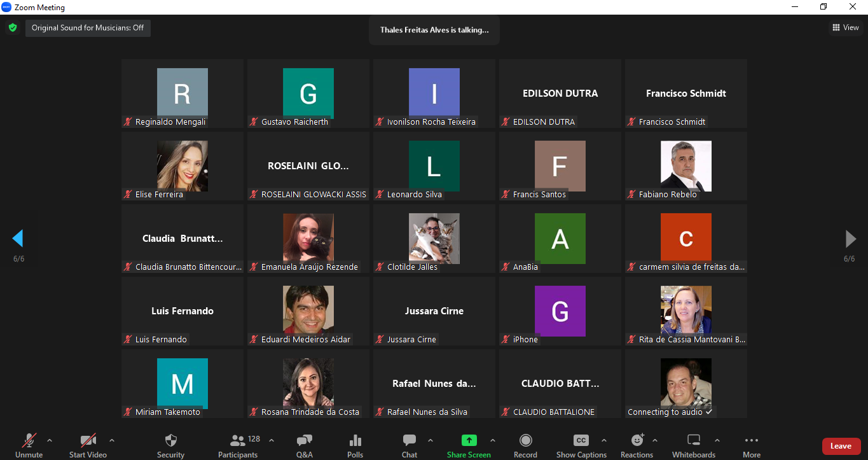Click the green Share Screen icon
The image size is (868, 460).
click(x=469, y=440)
